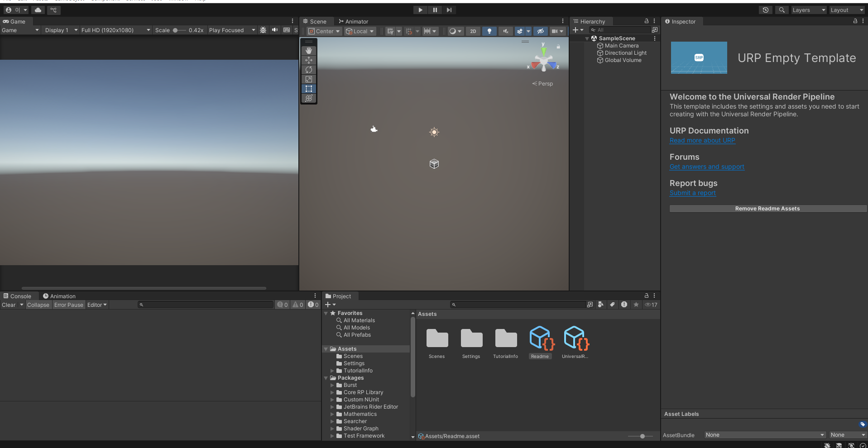The height and width of the screenshot is (448, 868).
Task: Open the Full HD (1920x1080) resolution dropdown
Action: point(115,30)
